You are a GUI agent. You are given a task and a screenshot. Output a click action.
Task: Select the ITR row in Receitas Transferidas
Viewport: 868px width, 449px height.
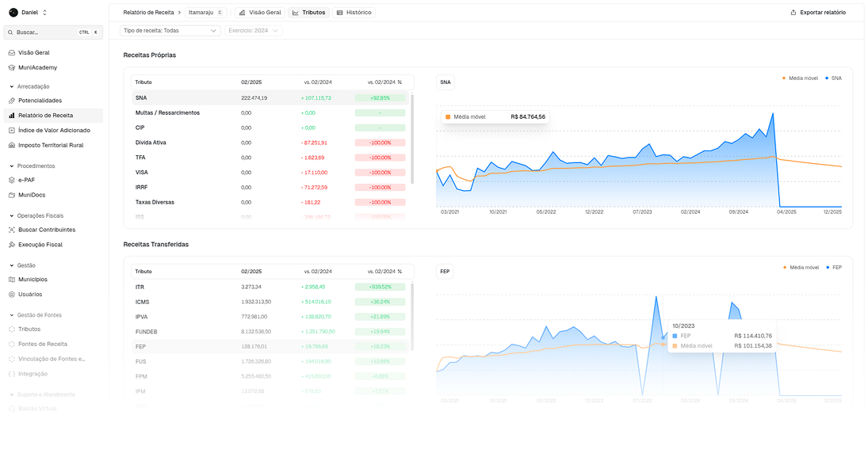point(270,287)
